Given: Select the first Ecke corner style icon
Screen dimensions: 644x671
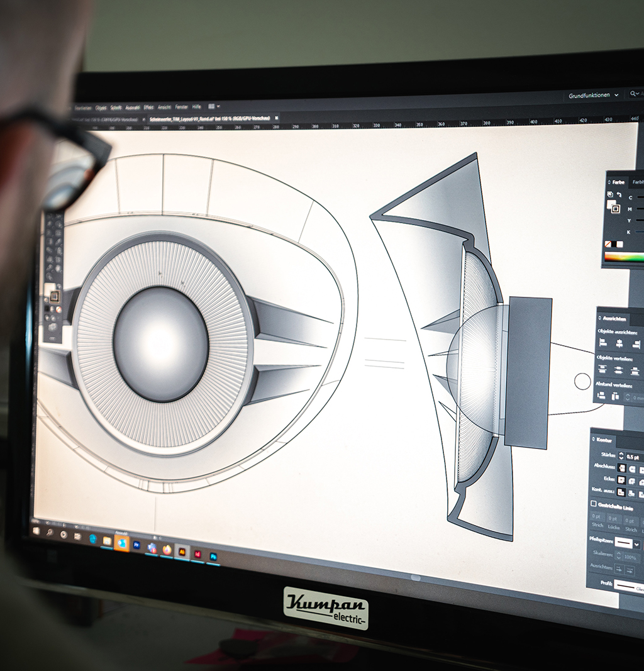Looking at the screenshot, I should click(x=622, y=480).
